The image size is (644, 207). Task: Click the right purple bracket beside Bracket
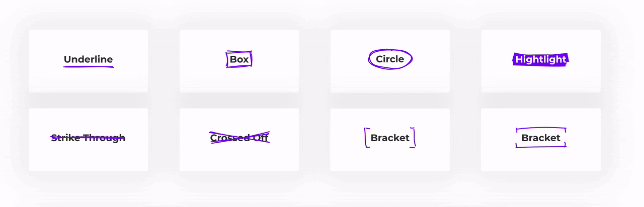tap(413, 138)
